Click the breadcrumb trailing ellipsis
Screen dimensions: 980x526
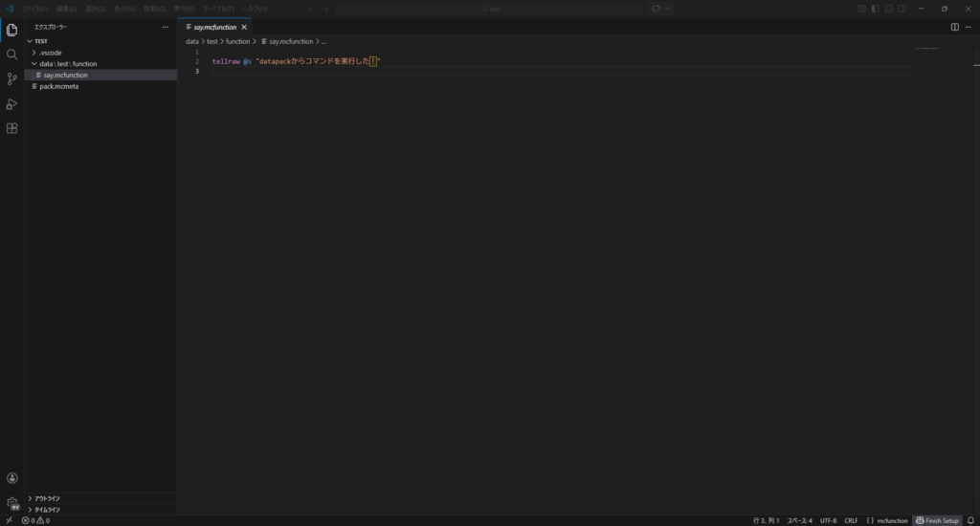323,41
